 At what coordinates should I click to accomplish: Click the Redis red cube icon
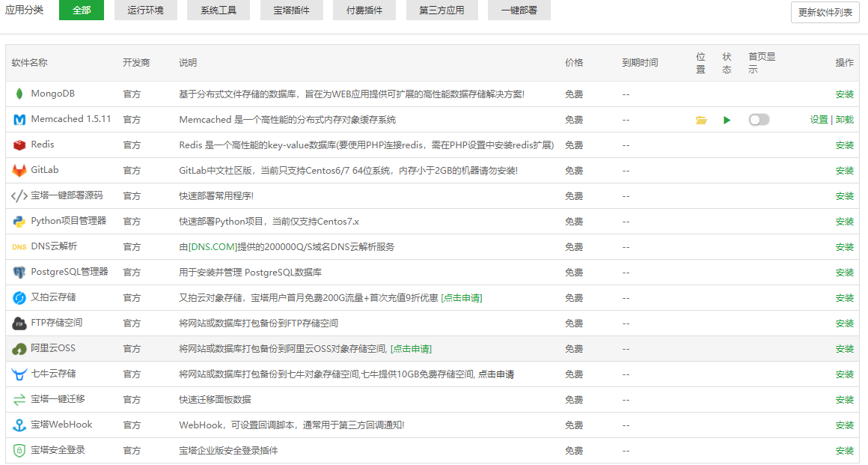click(x=19, y=145)
